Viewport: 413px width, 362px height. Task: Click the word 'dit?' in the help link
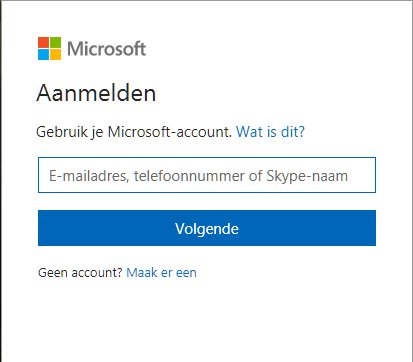(x=293, y=132)
